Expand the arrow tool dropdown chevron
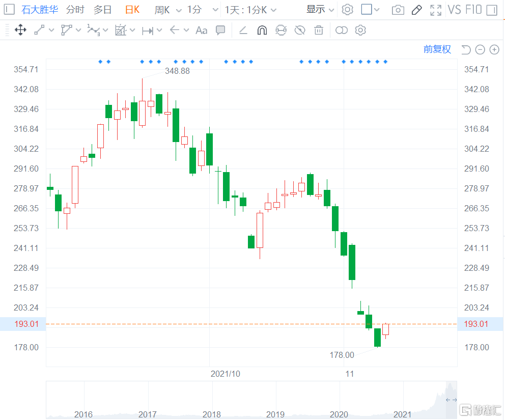 click(x=186, y=30)
